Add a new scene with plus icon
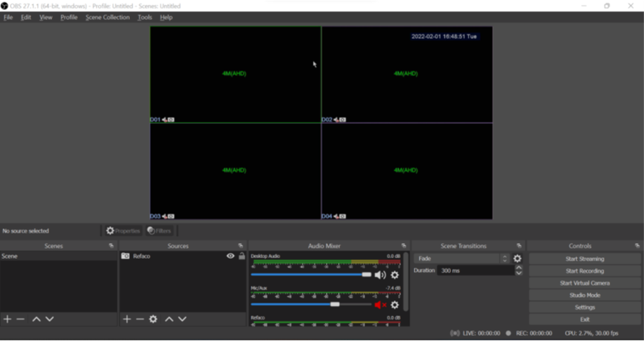Image resolution: width=644 pixels, height=341 pixels. (x=7, y=319)
